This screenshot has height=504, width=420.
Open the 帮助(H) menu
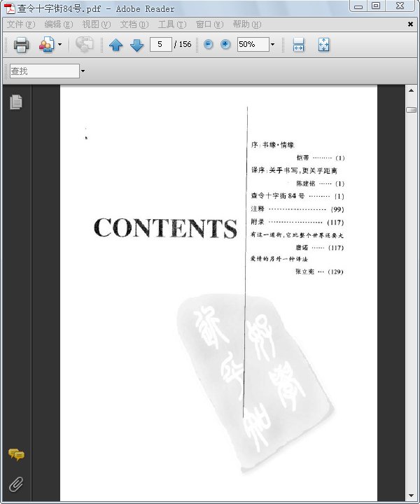(x=247, y=24)
